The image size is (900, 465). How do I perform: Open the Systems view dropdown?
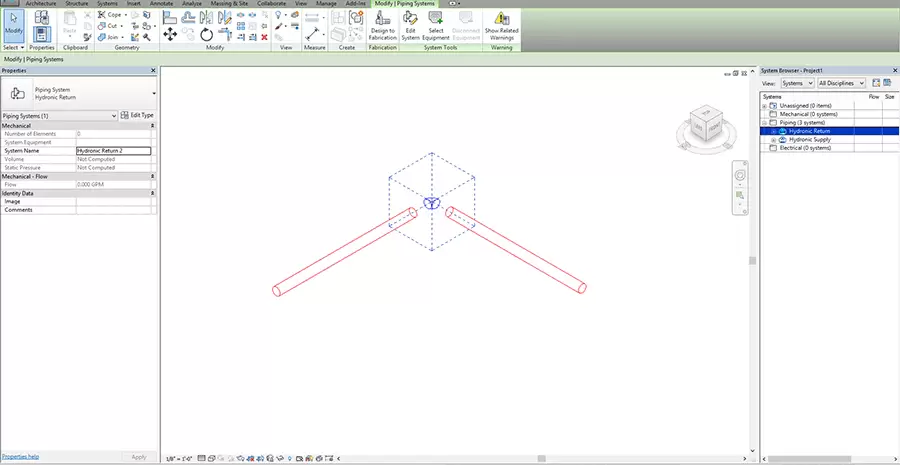(x=798, y=83)
